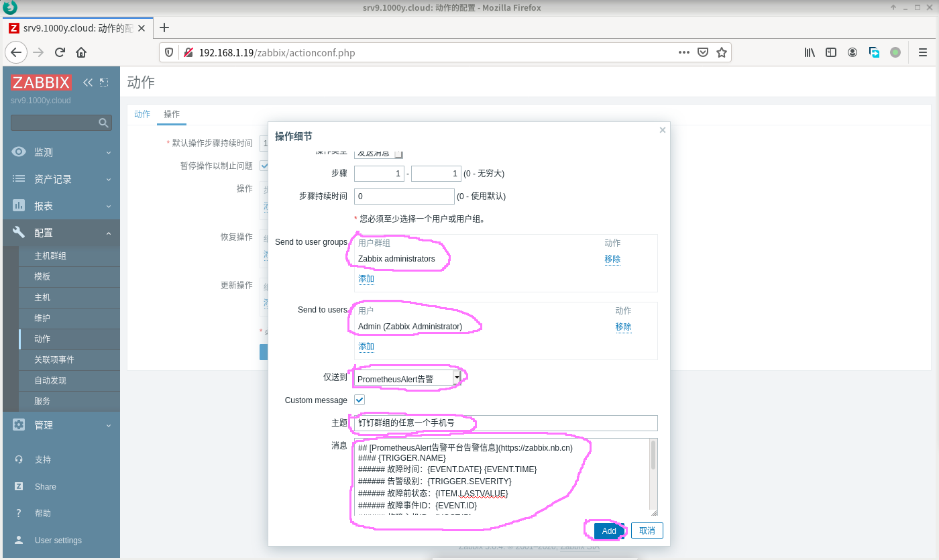Click the 支持 support headset icon
The width and height of the screenshot is (939, 560).
(19, 459)
